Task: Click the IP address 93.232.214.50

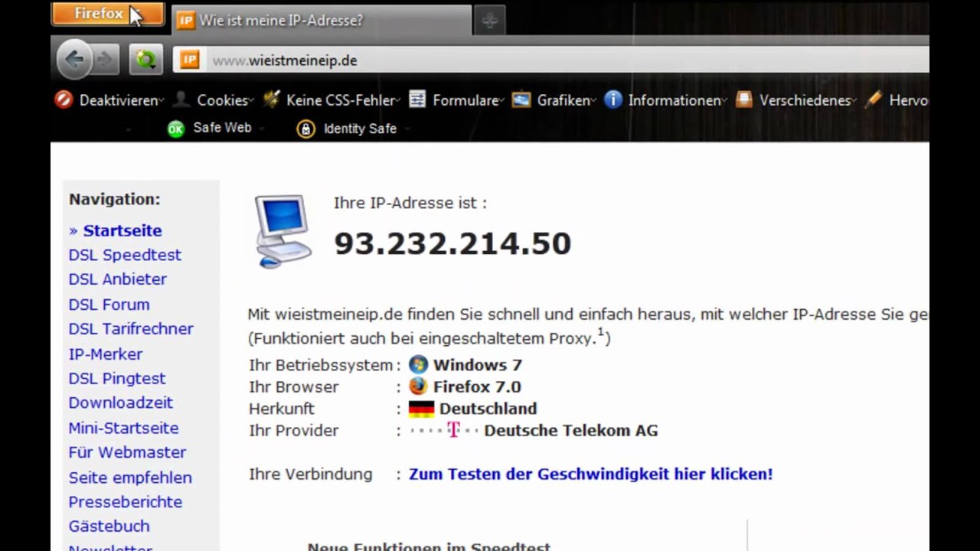Action: click(x=452, y=243)
